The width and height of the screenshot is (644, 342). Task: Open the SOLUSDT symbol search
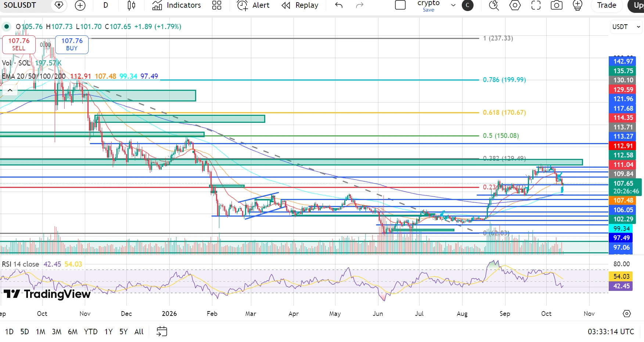pyautogui.click(x=20, y=5)
